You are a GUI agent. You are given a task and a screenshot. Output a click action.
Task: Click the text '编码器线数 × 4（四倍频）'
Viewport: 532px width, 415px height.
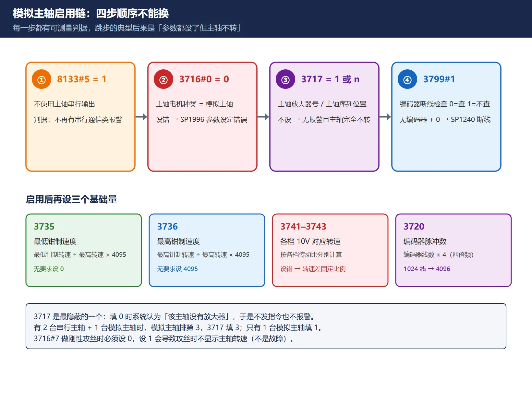coord(439,255)
